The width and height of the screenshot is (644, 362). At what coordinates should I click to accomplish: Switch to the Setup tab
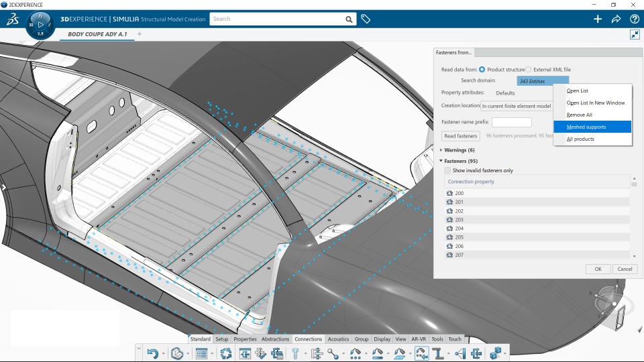click(x=222, y=339)
